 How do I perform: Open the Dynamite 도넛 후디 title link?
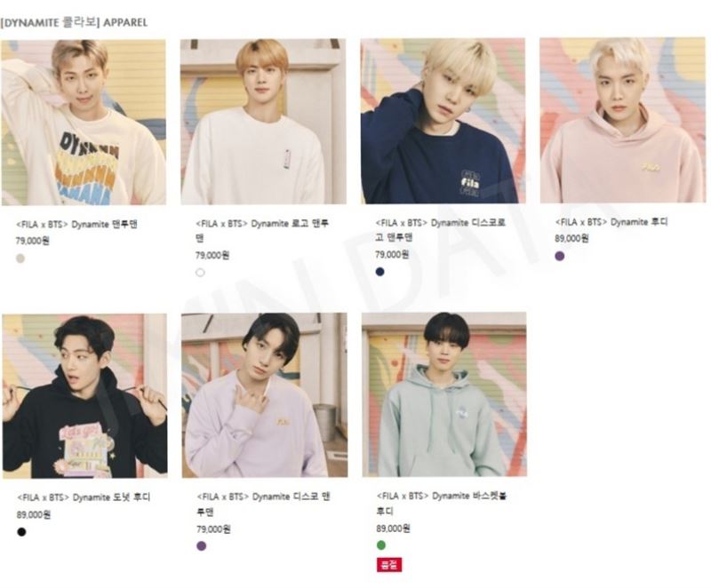point(84,497)
